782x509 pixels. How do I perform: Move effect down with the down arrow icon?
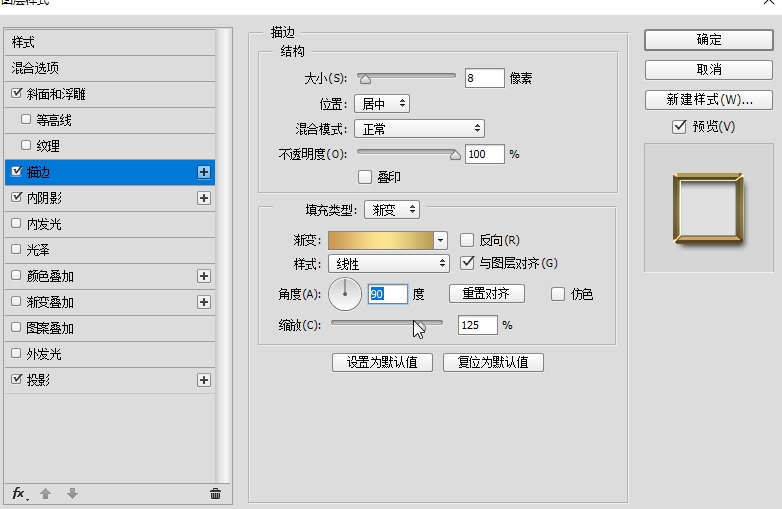coord(72,494)
